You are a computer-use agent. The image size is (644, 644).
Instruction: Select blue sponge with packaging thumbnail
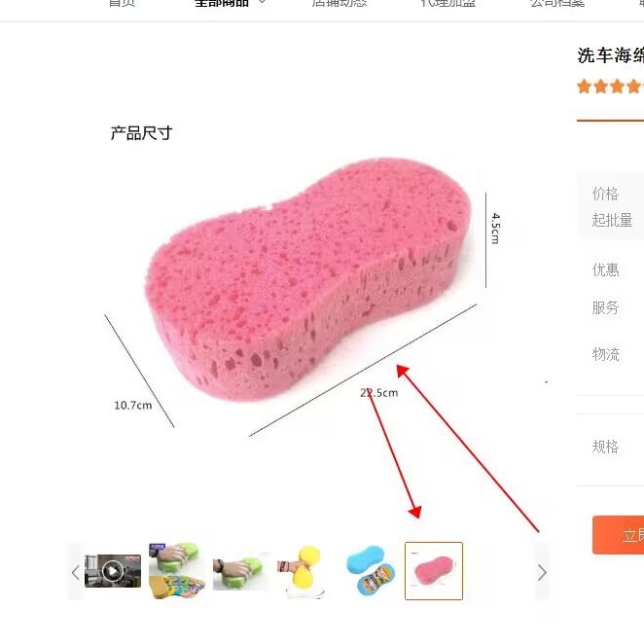pyautogui.click(x=370, y=571)
